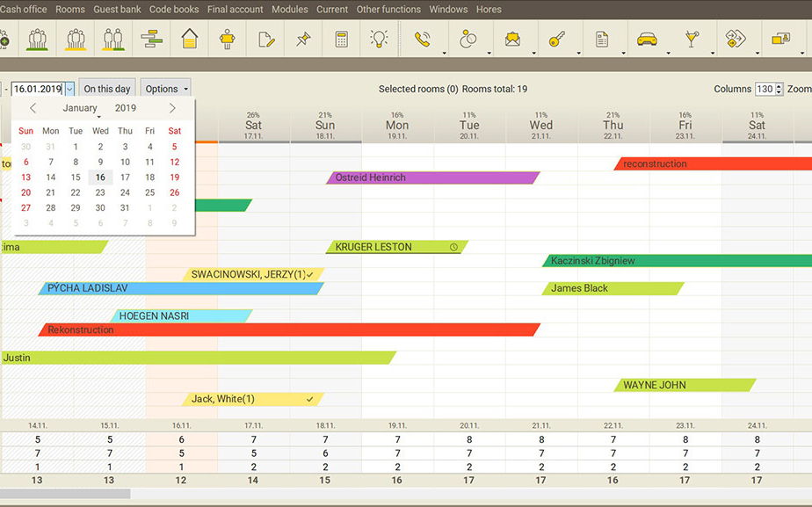Click the lightbulb icon
This screenshot has height=507, width=812.
pyautogui.click(x=379, y=40)
